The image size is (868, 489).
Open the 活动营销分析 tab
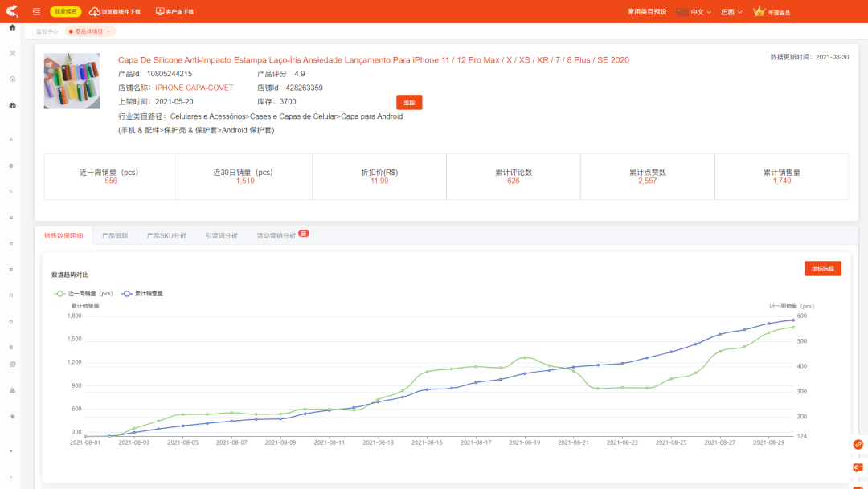pos(276,235)
